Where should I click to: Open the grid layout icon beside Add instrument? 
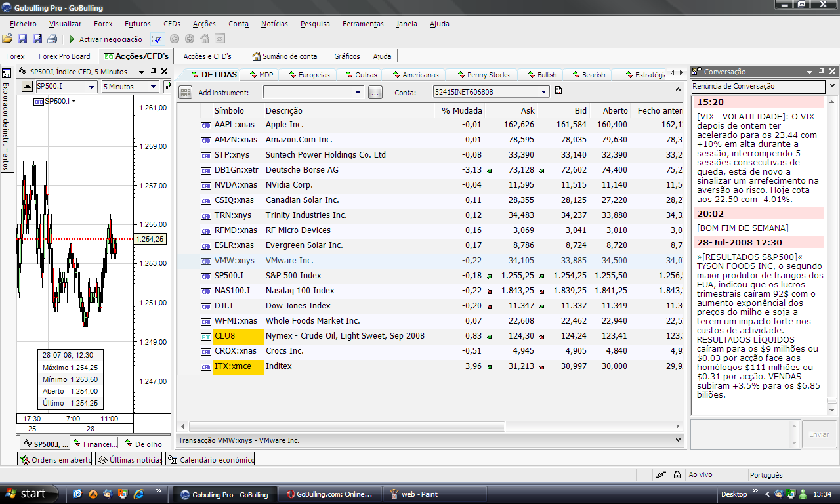(186, 93)
